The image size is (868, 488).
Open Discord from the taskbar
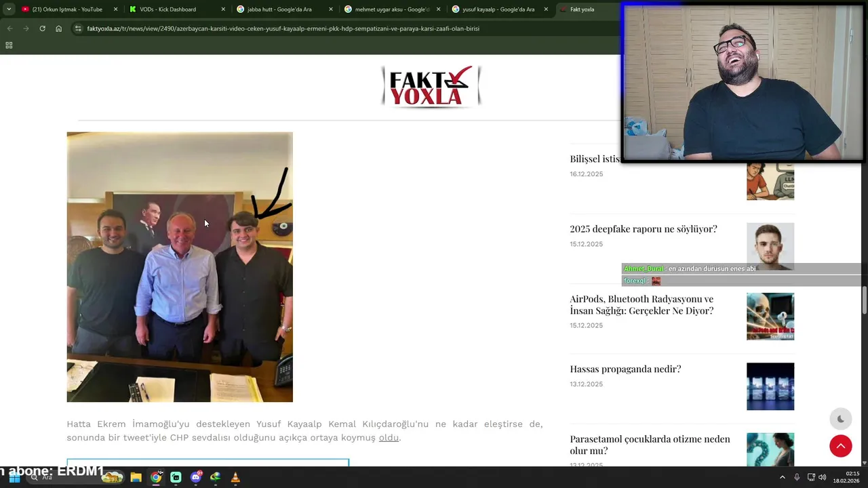point(196,477)
